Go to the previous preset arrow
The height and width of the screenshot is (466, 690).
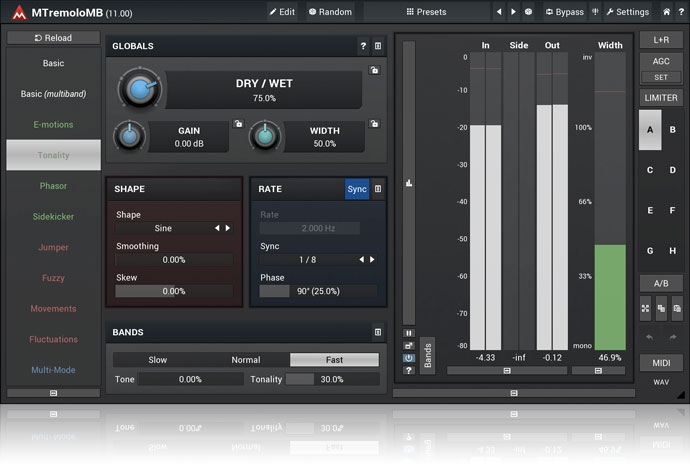point(499,12)
